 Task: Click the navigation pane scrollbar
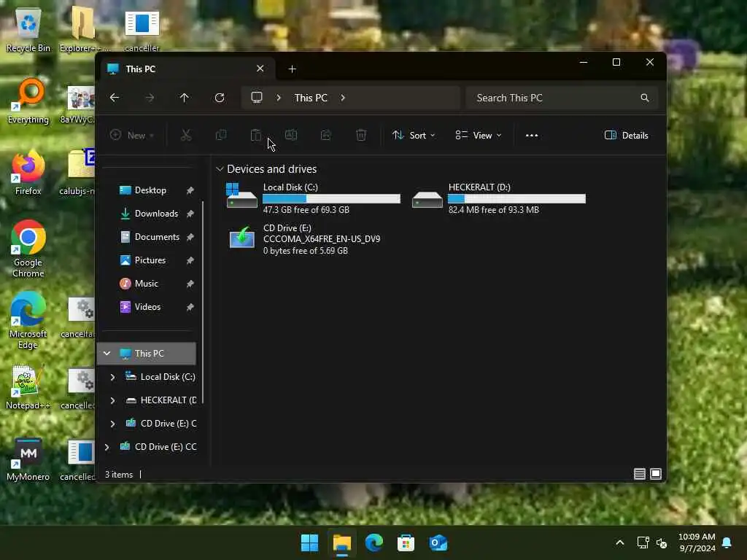(204, 303)
